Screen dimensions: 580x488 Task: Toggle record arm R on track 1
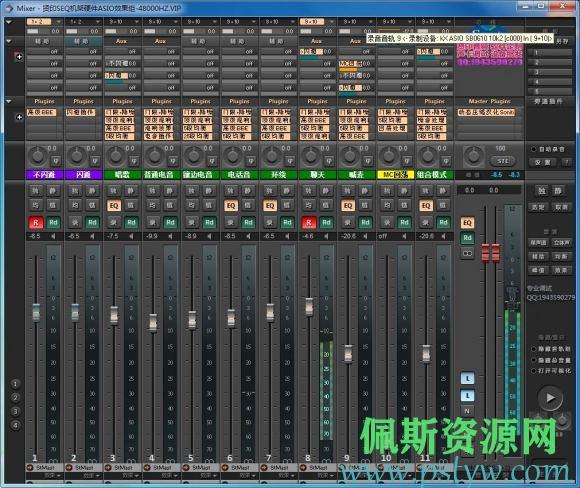coord(36,222)
